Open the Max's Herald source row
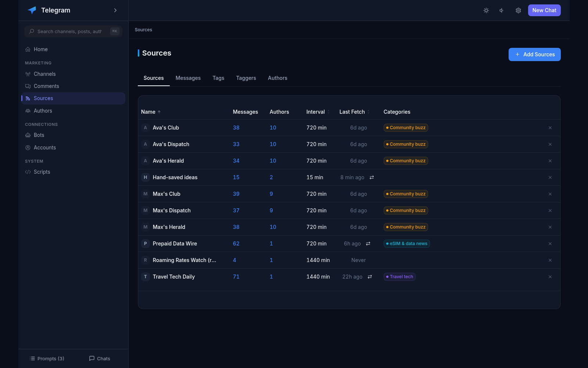The height and width of the screenshot is (368, 588). [349, 227]
